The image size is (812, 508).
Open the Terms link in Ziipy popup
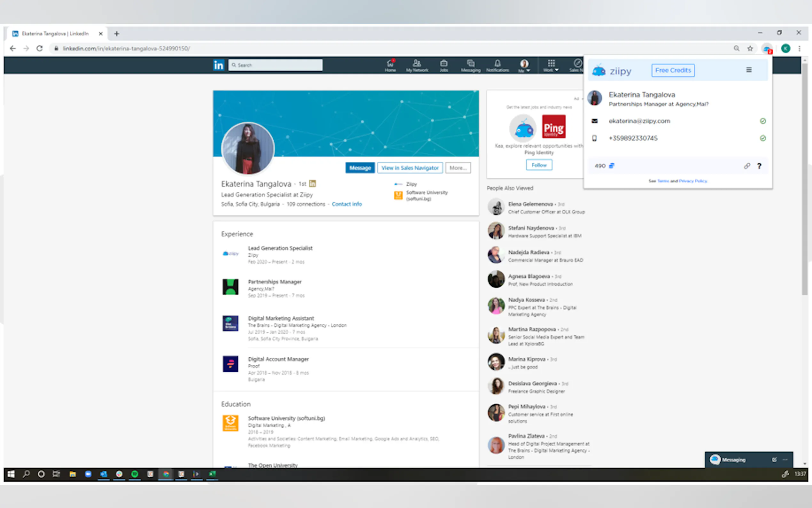(x=663, y=181)
